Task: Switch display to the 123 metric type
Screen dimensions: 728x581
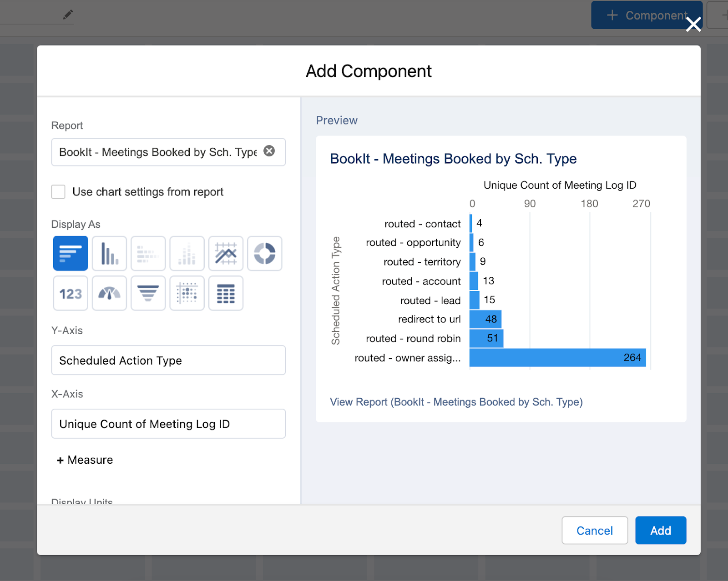Action: pos(71,294)
